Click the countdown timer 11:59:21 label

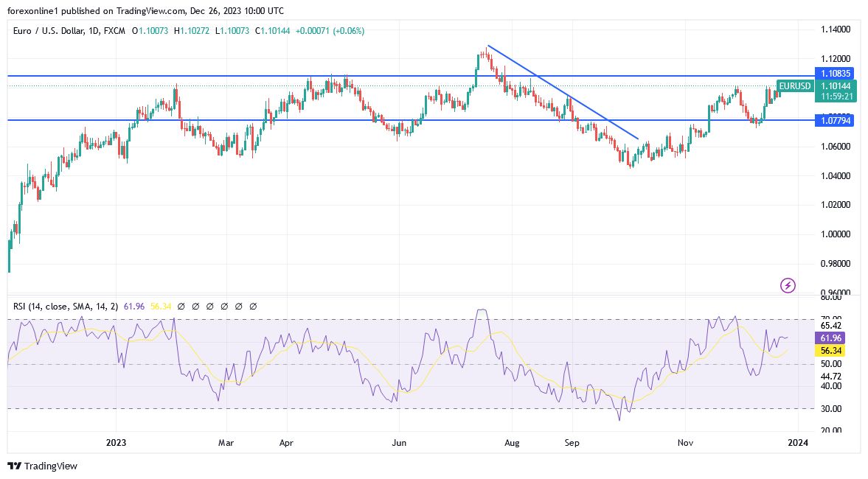coord(834,96)
